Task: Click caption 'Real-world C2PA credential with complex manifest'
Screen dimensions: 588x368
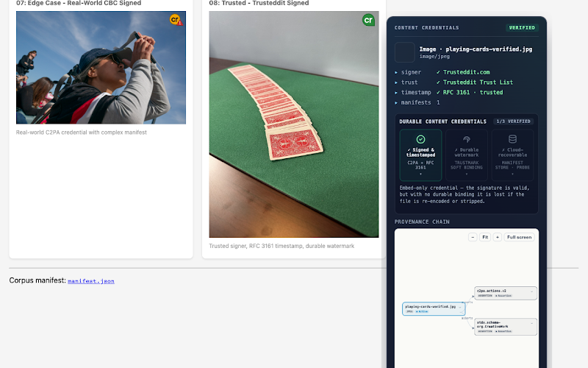Action: 82,132
